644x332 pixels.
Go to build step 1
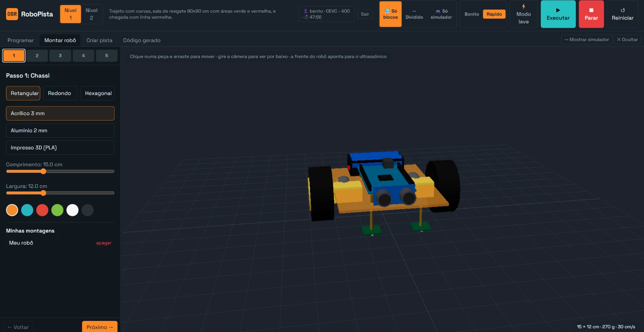[x=14, y=56]
